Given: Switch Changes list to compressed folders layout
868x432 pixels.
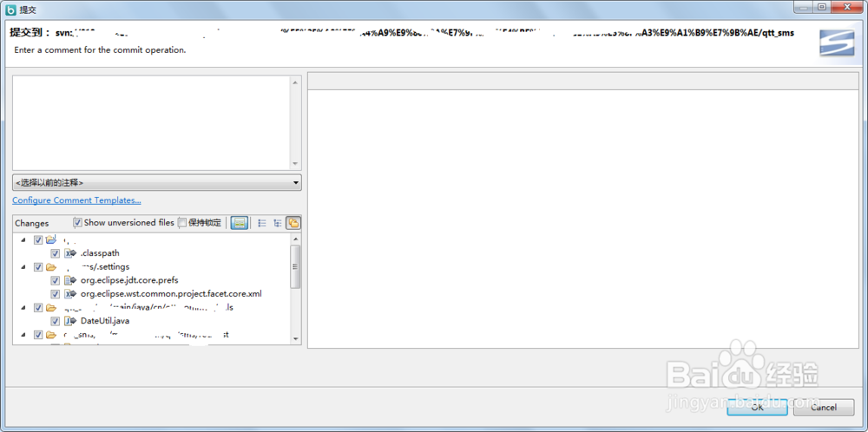Looking at the screenshot, I should click(x=293, y=223).
